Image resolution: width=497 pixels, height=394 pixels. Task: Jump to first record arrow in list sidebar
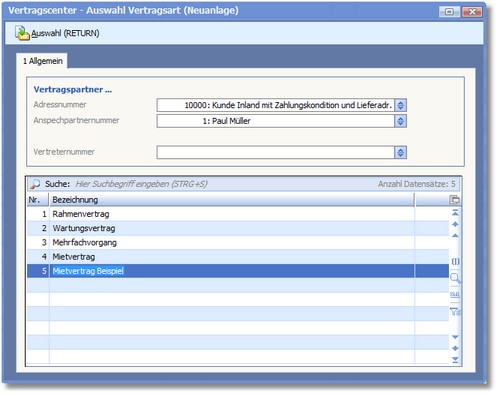point(455,213)
